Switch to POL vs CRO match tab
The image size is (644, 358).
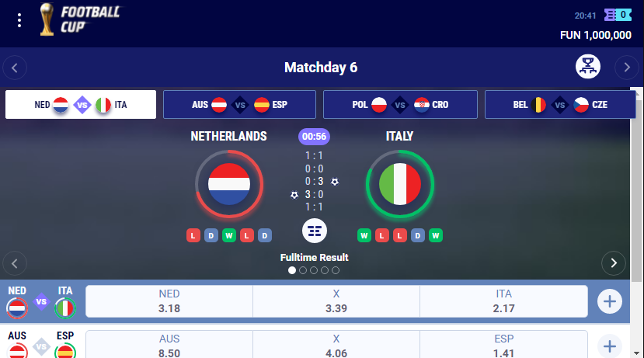tap(400, 105)
